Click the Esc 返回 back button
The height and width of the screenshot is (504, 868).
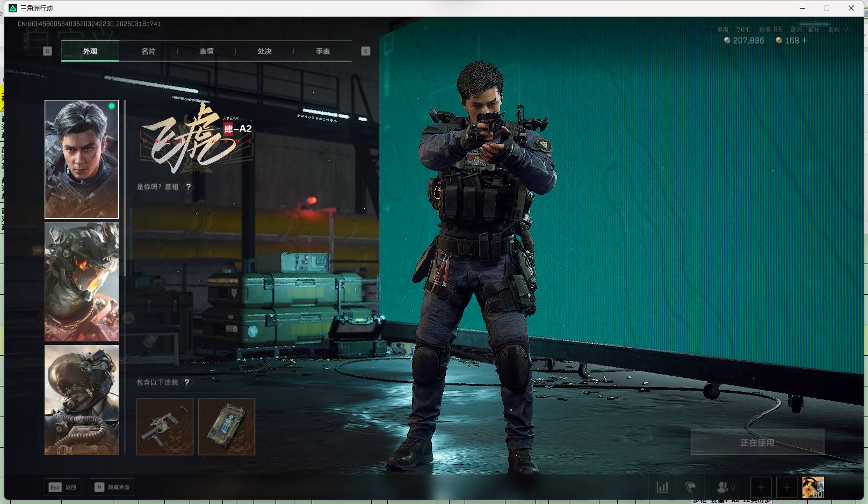63,487
